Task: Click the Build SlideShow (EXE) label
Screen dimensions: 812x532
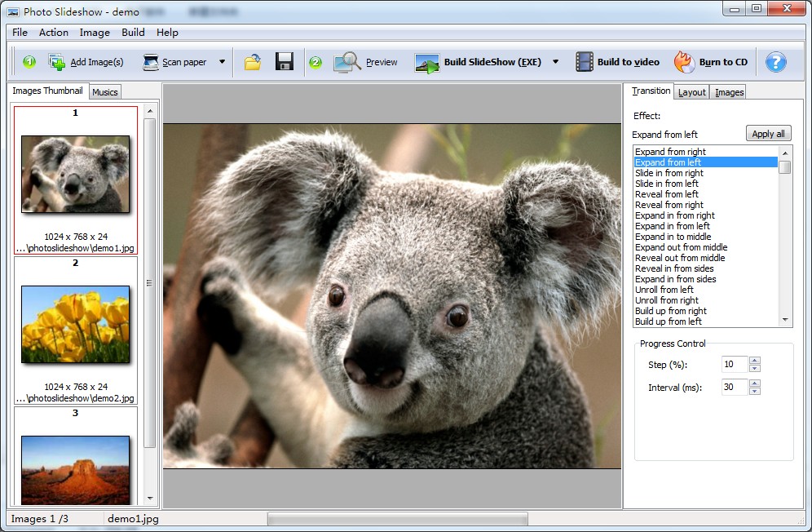Action: click(x=492, y=62)
